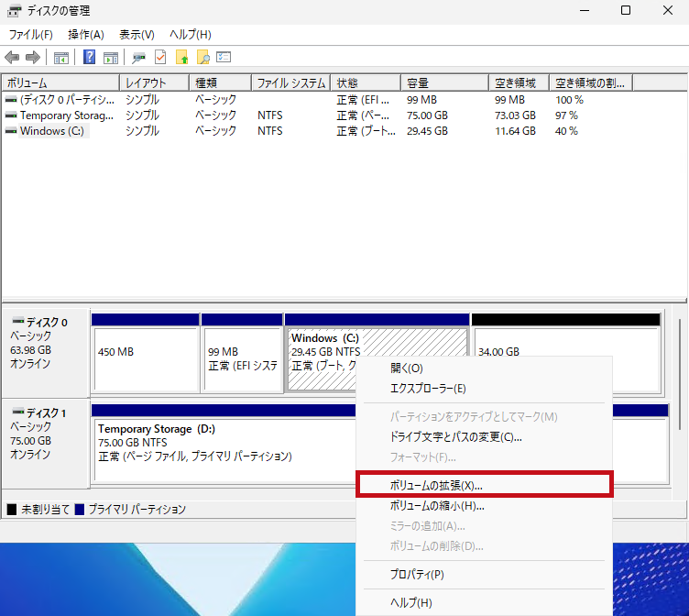689x616 pixels.
Task: Click the properties checkmark sheet icon
Action: pos(160,57)
